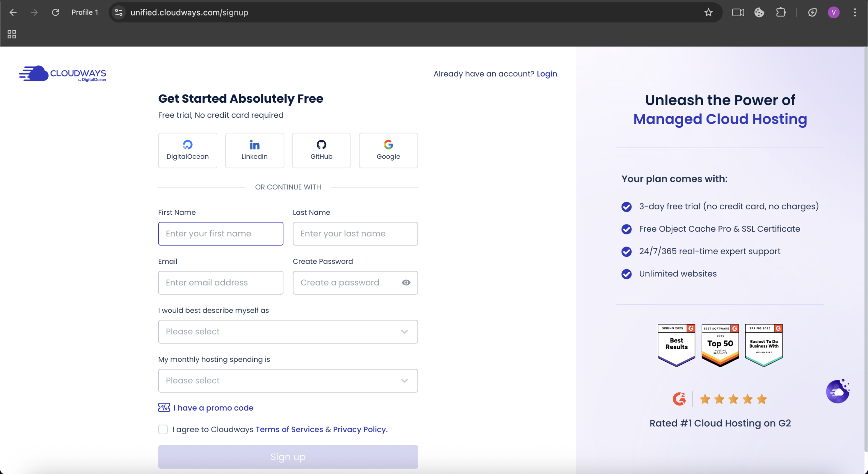Click the browser forward arrow
This screenshot has height=474, width=868.
click(x=34, y=13)
